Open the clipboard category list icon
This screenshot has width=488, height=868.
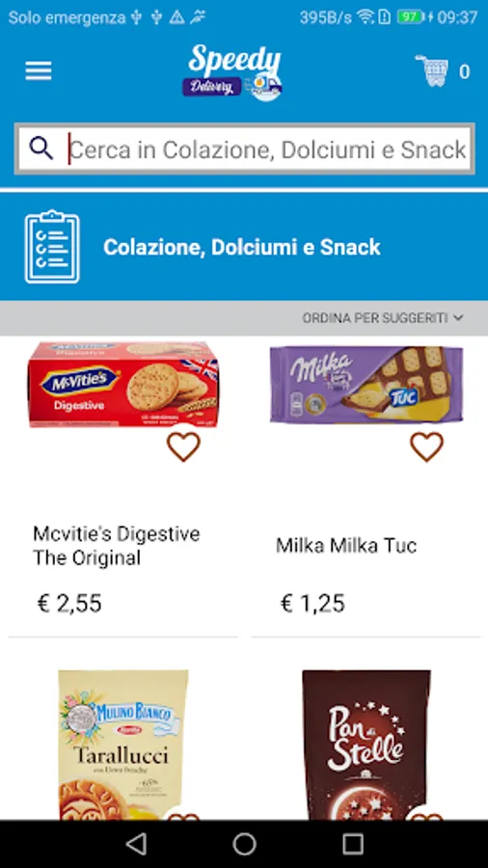tap(52, 246)
